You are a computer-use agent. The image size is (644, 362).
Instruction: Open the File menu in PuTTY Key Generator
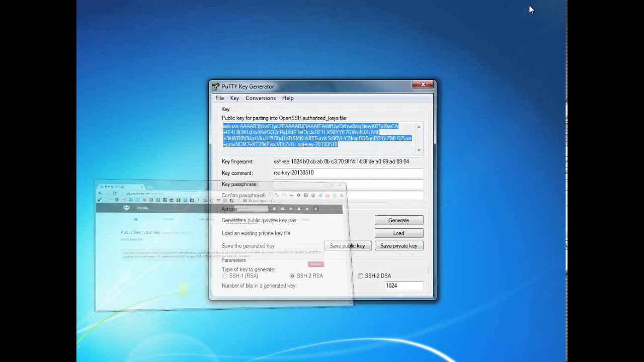[x=219, y=98]
